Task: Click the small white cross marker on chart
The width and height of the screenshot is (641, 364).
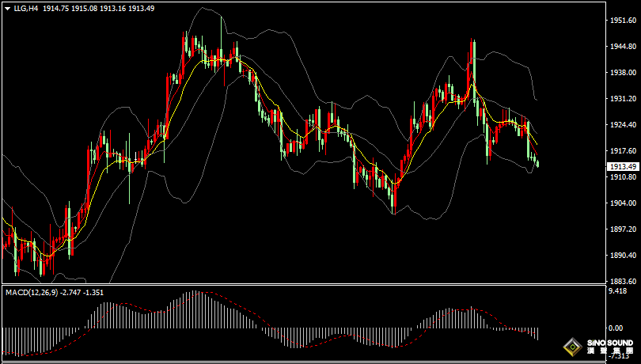Action: [136, 157]
